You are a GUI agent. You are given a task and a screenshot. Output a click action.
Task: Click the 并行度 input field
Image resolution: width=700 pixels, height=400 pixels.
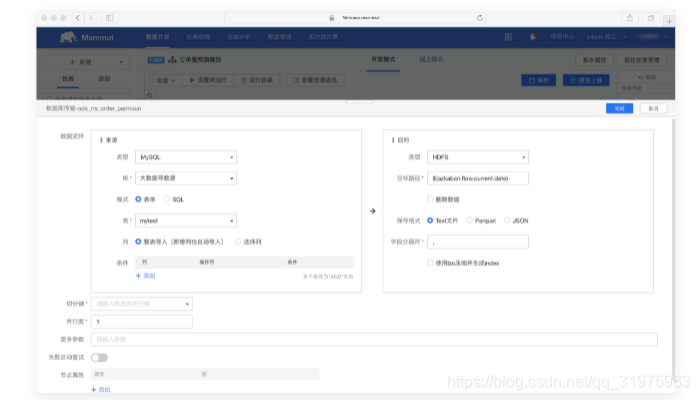click(x=142, y=322)
